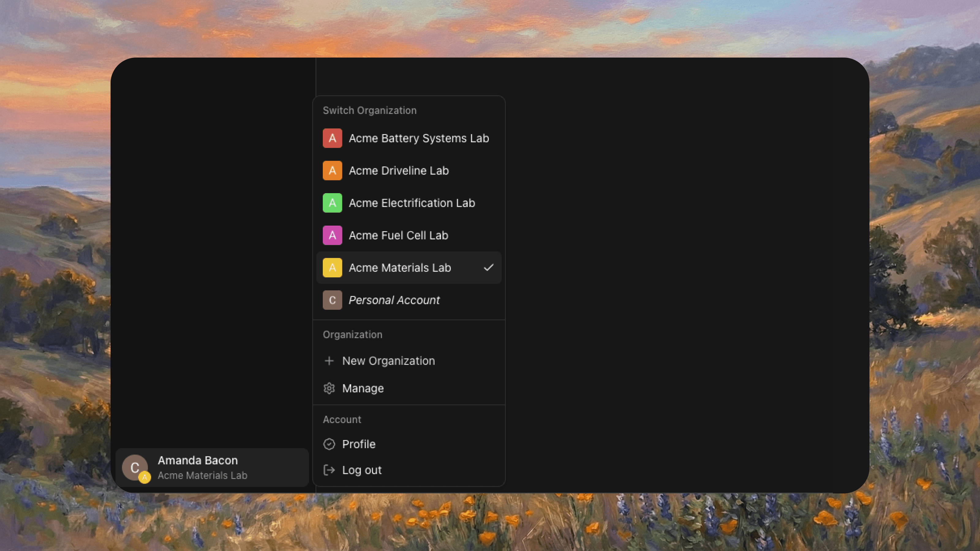Click the user avatar with yellow badge
Image resolution: width=980 pixels, height=551 pixels.
(x=135, y=468)
